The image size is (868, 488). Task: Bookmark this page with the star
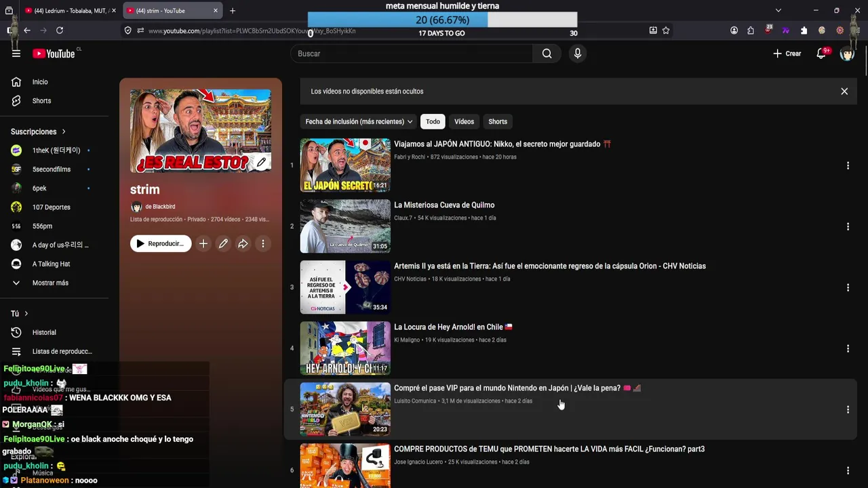(x=666, y=30)
